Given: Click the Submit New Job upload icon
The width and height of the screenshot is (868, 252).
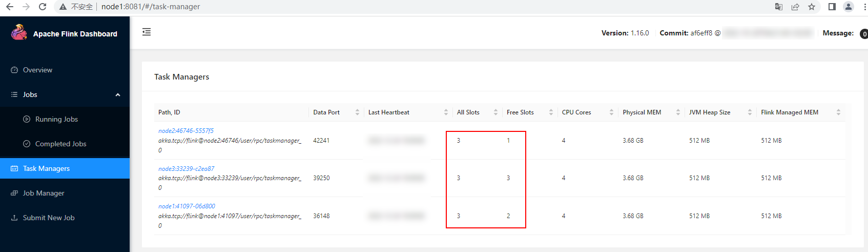Looking at the screenshot, I should [14, 218].
